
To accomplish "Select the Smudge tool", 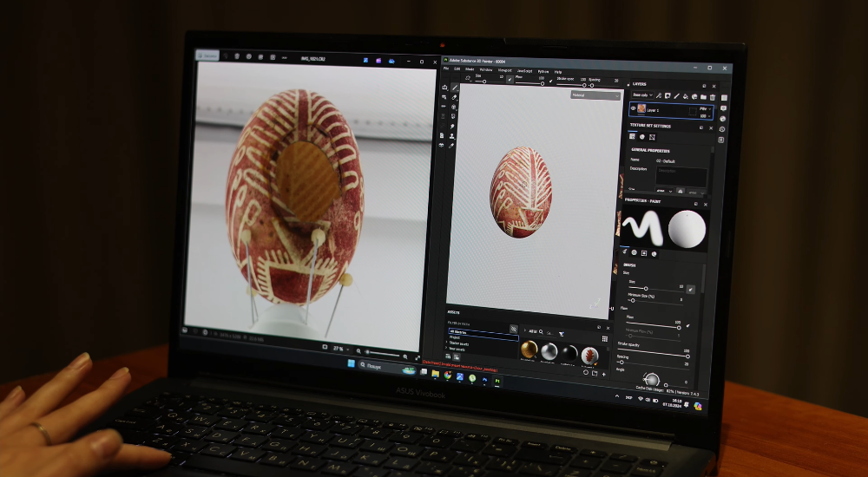I will point(452,126).
